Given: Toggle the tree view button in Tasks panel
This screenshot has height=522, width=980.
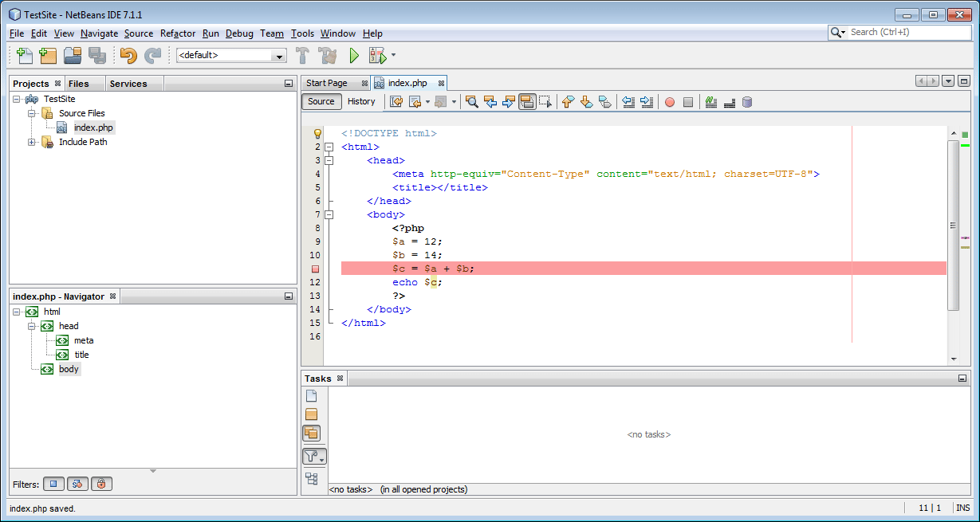Looking at the screenshot, I should click(x=312, y=479).
